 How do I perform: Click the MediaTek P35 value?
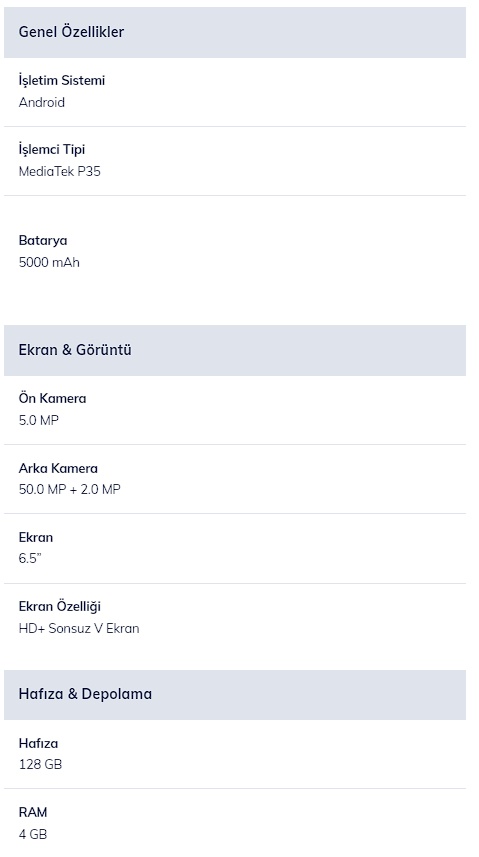tap(60, 172)
